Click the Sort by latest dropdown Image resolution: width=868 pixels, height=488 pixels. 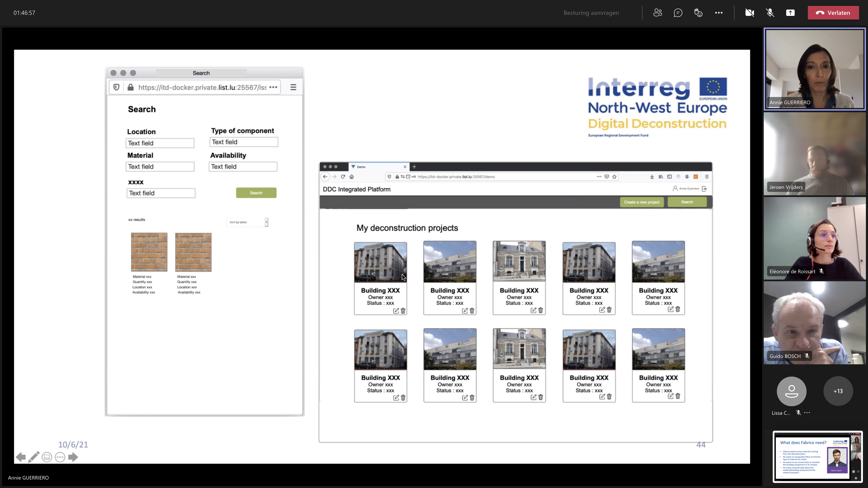(x=247, y=222)
